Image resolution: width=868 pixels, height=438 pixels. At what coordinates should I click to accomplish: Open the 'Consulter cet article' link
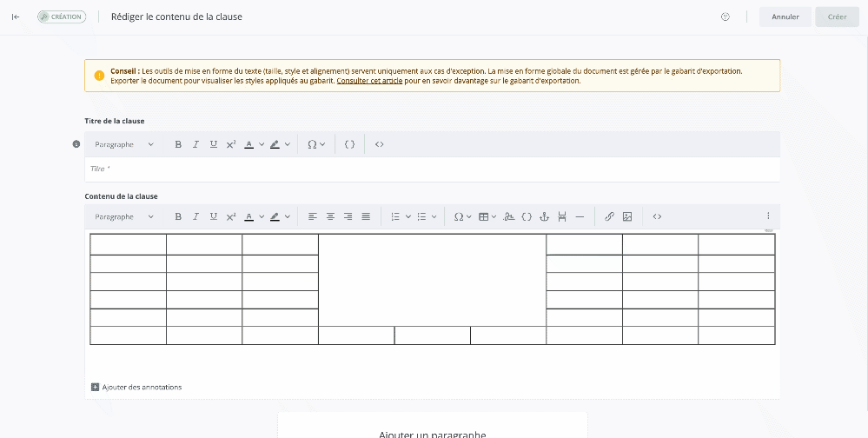click(368, 81)
